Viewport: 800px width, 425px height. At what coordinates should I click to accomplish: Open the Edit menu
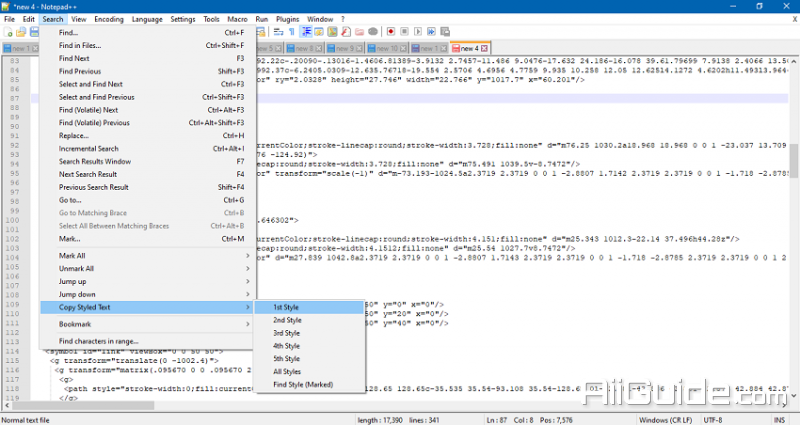pos(29,19)
